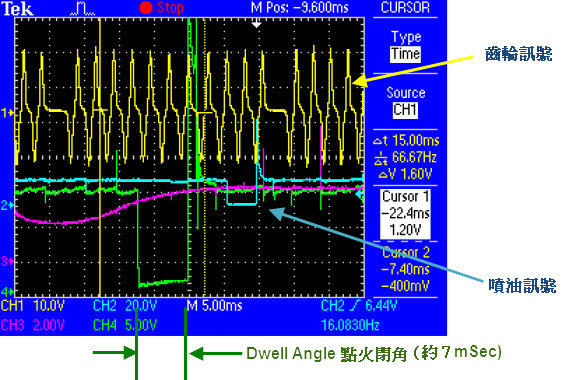
Task: Change the cursor Source CH1 setting
Action: point(405,102)
